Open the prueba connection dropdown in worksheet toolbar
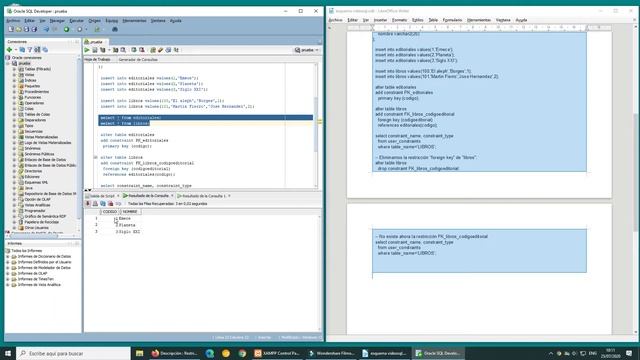This screenshot has width=640, height=360. click(x=307, y=50)
